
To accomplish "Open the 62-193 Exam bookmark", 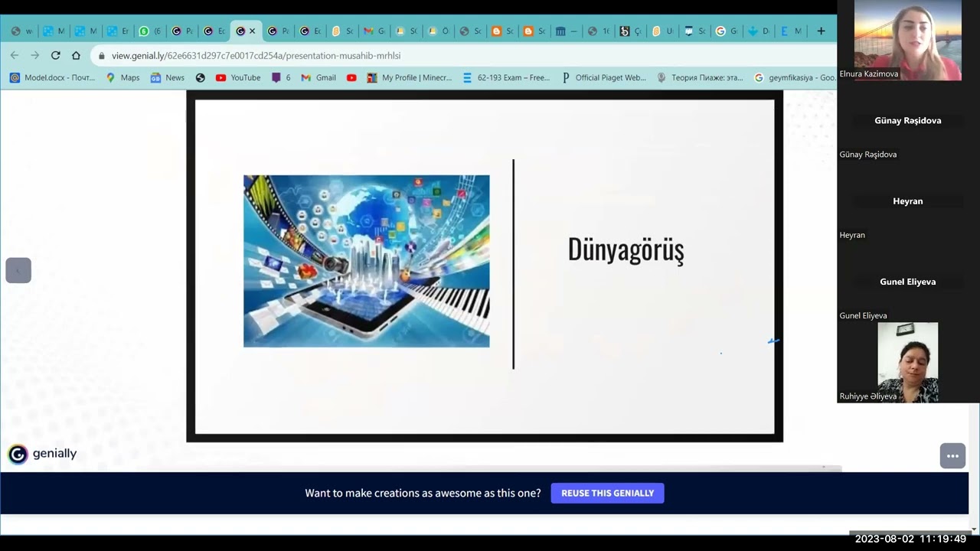I will pos(506,77).
